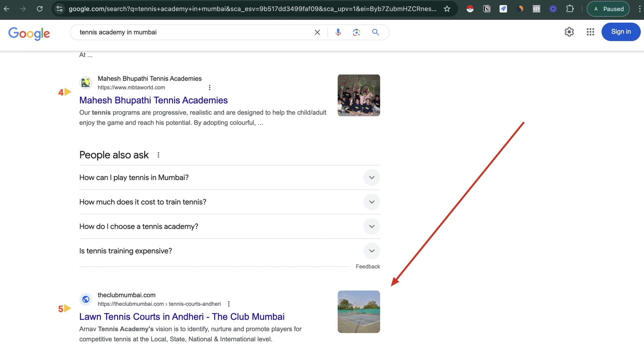644x360 pixels.
Task: Reload the page with the refresh icon
Action: 39,9
